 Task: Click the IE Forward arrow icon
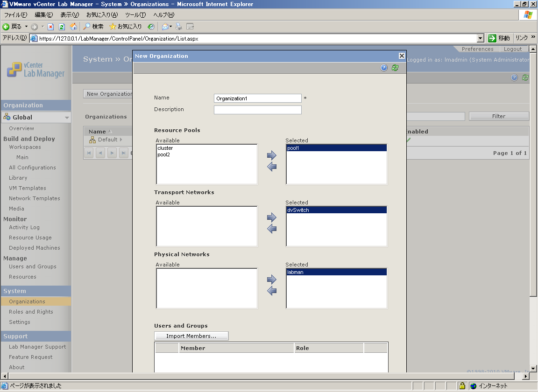[34, 27]
